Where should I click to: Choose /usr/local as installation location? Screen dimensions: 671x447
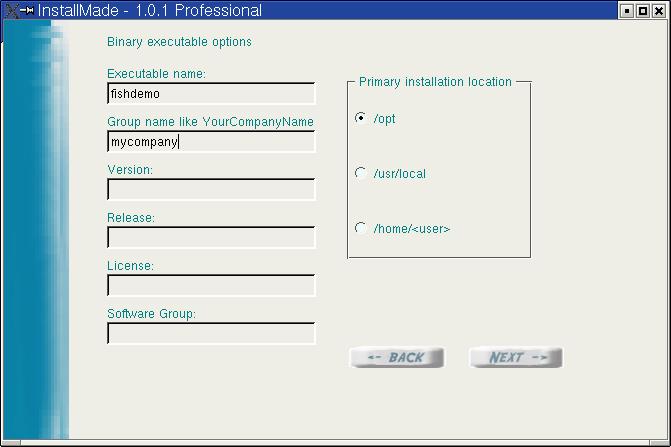click(361, 173)
